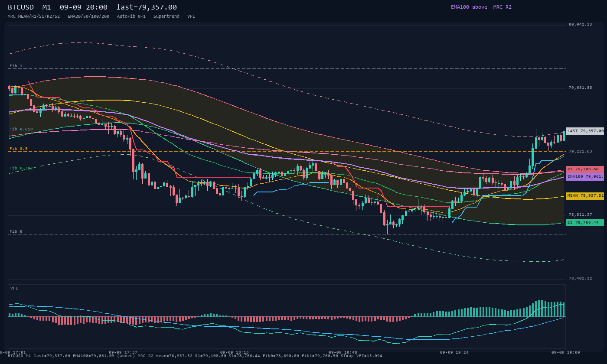This screenshot has height=364, width=607.
Task: Click the EMA100 79,061 axis label
Action: 585,177
